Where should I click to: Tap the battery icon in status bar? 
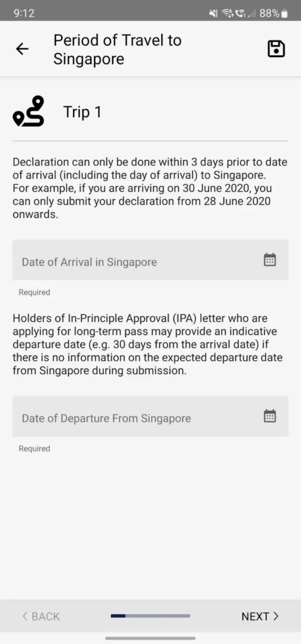point(284,14)
